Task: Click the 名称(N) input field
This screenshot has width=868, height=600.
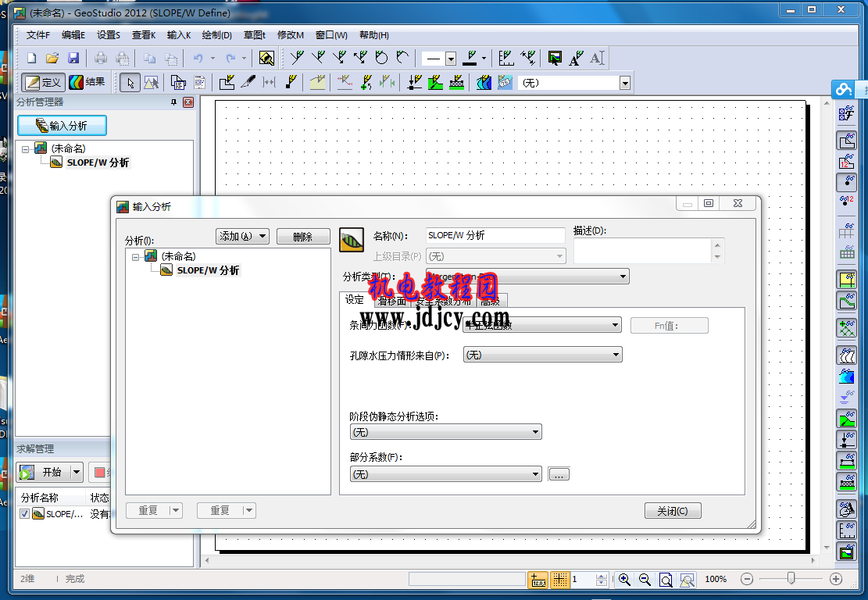Action: point(495,235)
